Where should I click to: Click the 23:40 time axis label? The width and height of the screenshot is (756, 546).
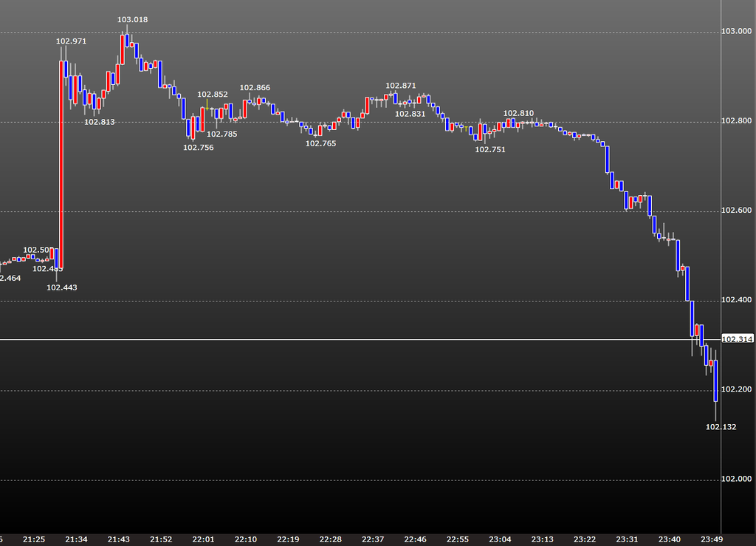670,540
